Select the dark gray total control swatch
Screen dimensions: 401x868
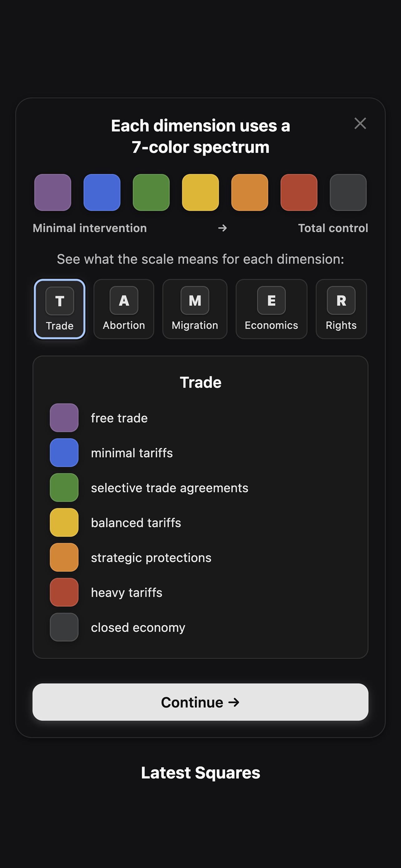point(348,192)
